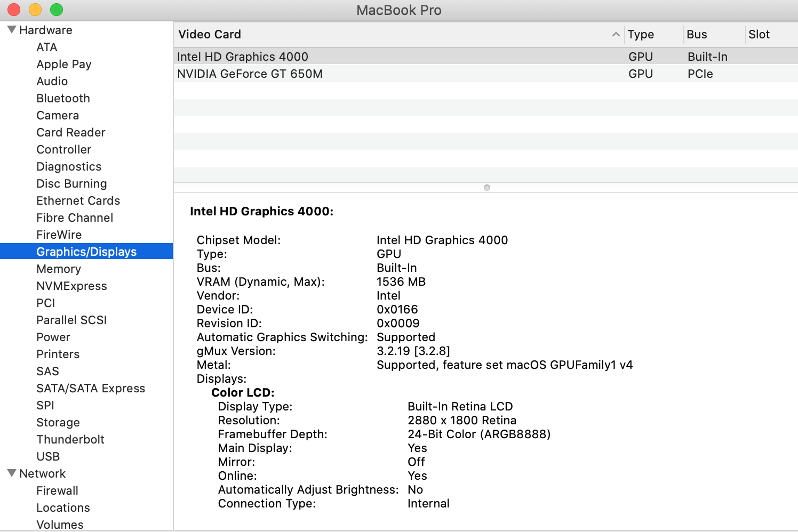
Task: Open Apple Pay in the sidebar
Action: click(x=64, y=64)
